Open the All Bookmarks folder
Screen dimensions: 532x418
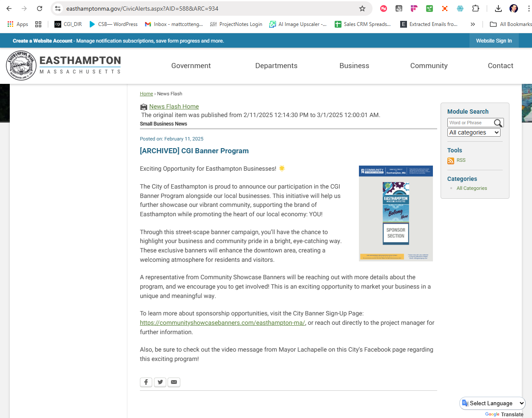coord(511,24)
